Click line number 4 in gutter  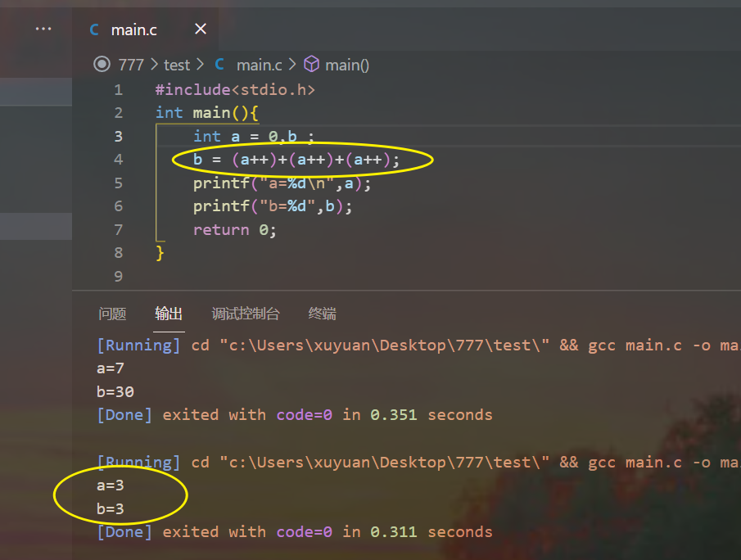118,160
